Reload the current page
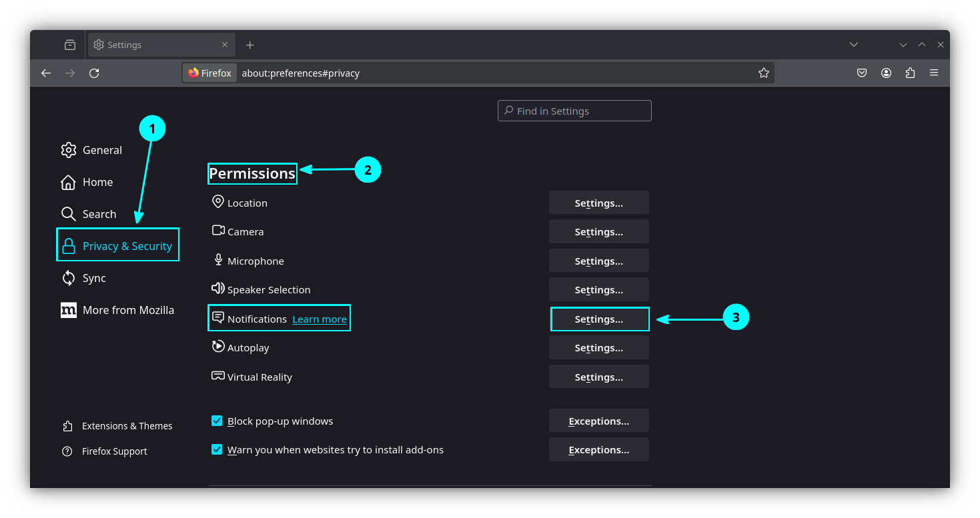 coord(94,73)
